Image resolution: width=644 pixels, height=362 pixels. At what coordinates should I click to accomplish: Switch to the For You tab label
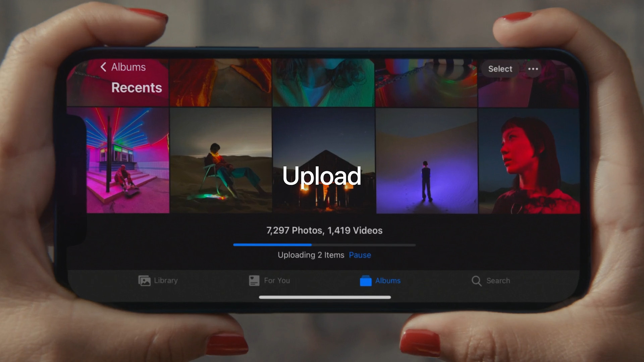277,281
